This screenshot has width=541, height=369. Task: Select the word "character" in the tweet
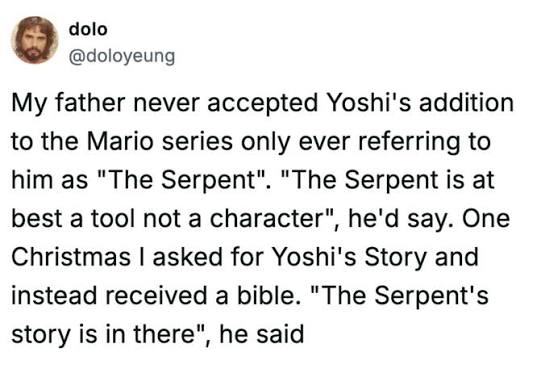pos(266,219)
